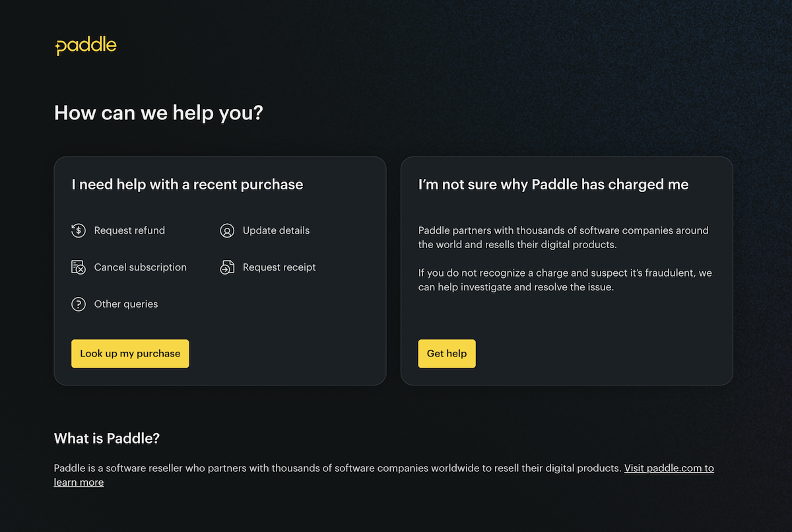Select the Request refund dollar icon

pos(79,230)
